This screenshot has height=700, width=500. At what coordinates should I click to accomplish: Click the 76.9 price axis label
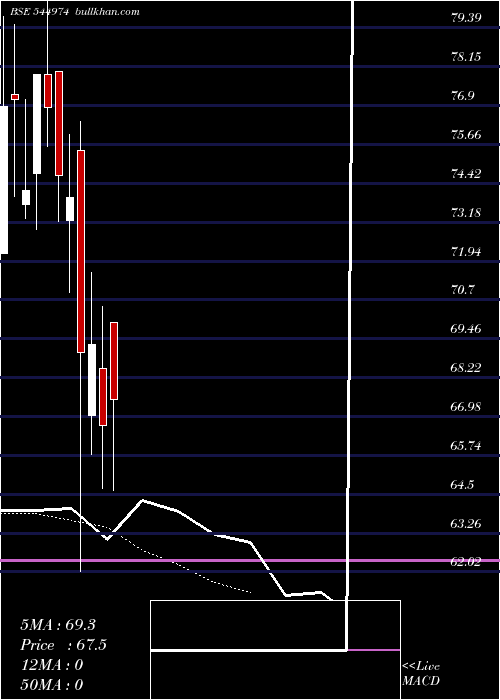(x=462, y=96)
